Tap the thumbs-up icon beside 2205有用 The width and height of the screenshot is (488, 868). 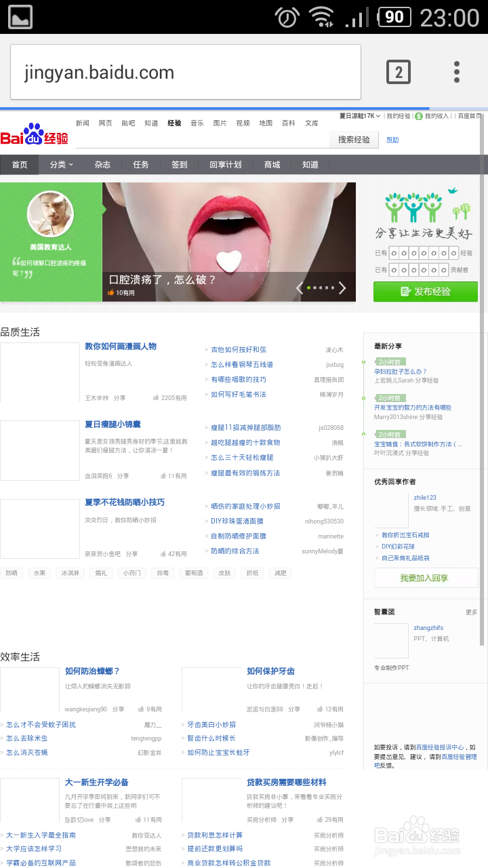coord(156,398)
